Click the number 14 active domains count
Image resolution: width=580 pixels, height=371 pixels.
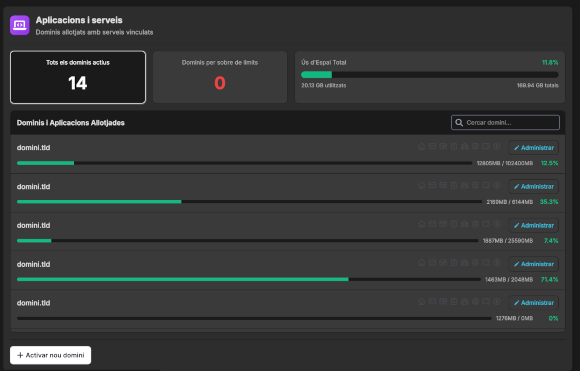point(78,83)
